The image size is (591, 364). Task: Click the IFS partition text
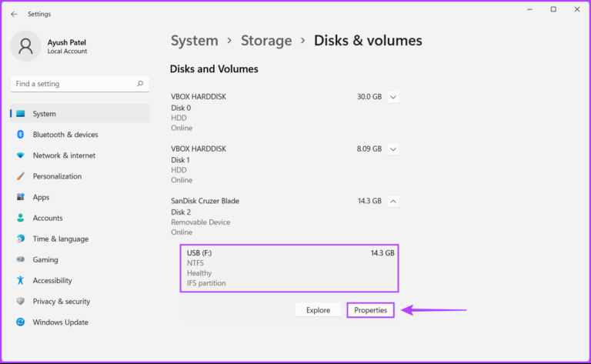(206, 283)
